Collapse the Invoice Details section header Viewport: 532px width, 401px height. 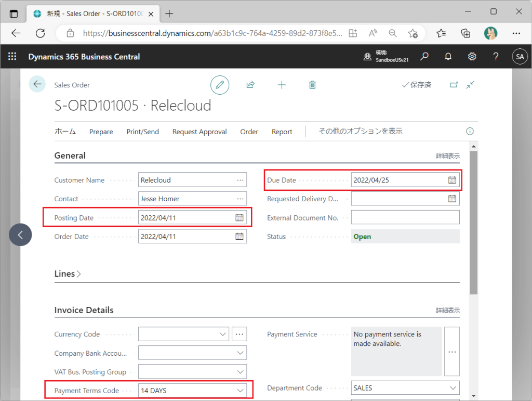84,310
